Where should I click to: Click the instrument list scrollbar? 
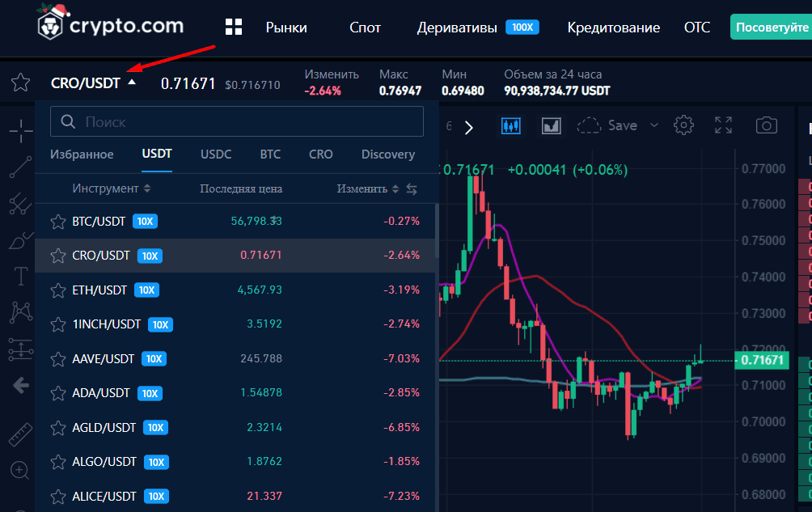pos(437,231)
